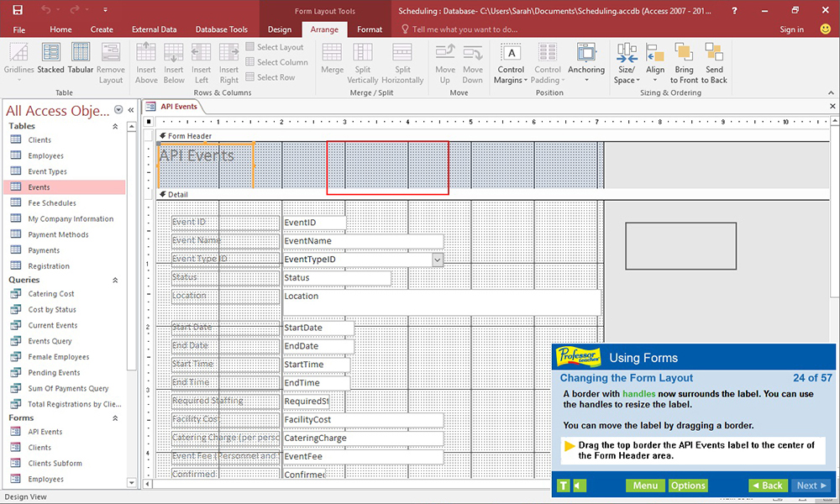The height and width of the screenshot is (504, 840).
Task: Click Select Row in the ribbon
Action: coord(270,77)
